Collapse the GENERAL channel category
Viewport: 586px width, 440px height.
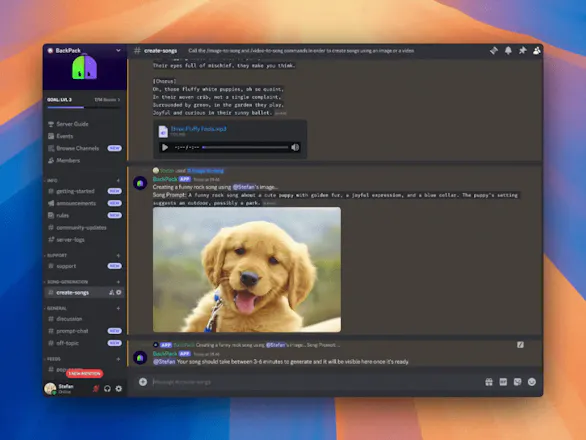click(57, 308)
